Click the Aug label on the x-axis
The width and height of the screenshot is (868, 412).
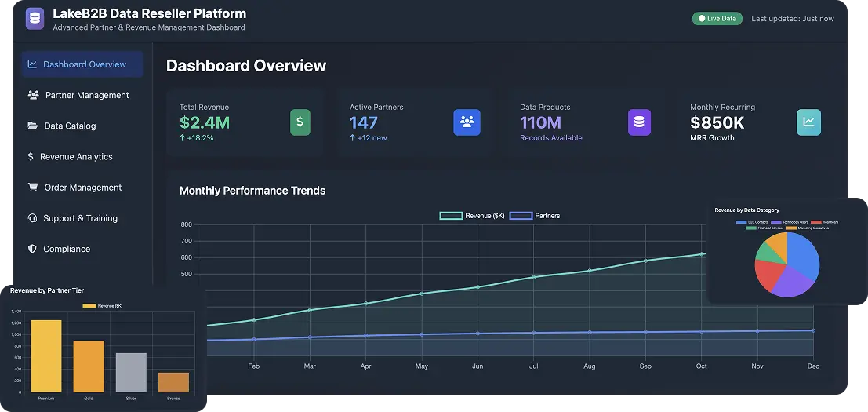590,366
